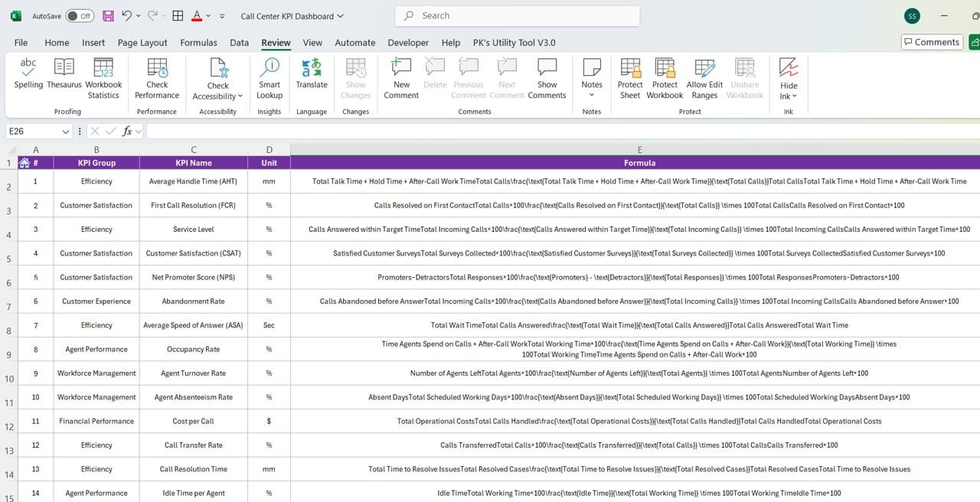This screenshot has height=502, width=980.
Task: Click the purple 'Formula' header cell
Action: click(635, 162)
